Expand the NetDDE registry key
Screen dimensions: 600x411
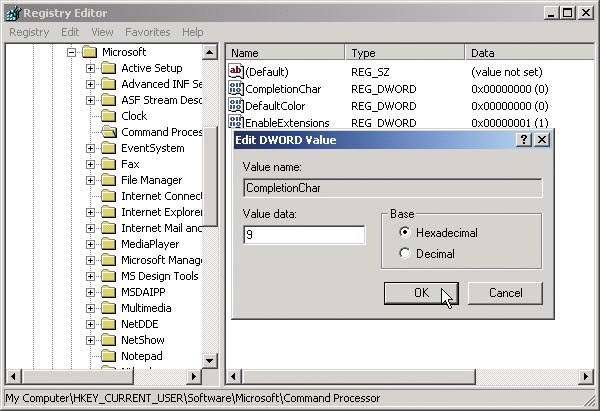pyautogui.click(x=90, y=324)
